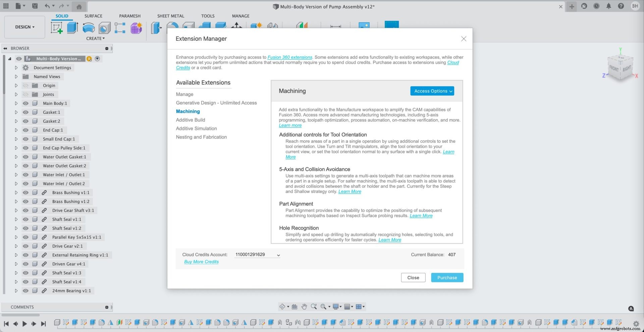Click the Create Sketch tool icon
The image size is (644, 332).
tap(57, 28)
